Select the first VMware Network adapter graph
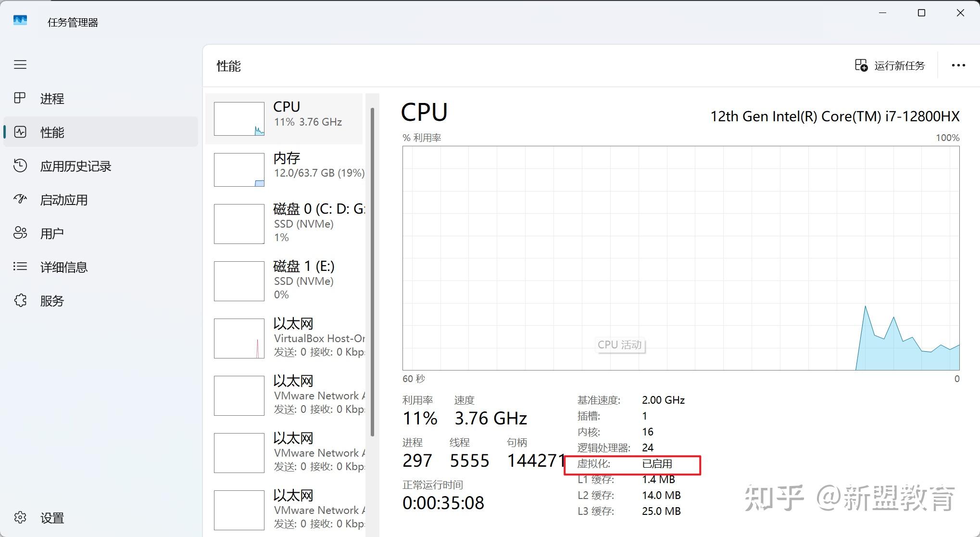This screenshot has height=537, width=980. click(x=284, y=395)
